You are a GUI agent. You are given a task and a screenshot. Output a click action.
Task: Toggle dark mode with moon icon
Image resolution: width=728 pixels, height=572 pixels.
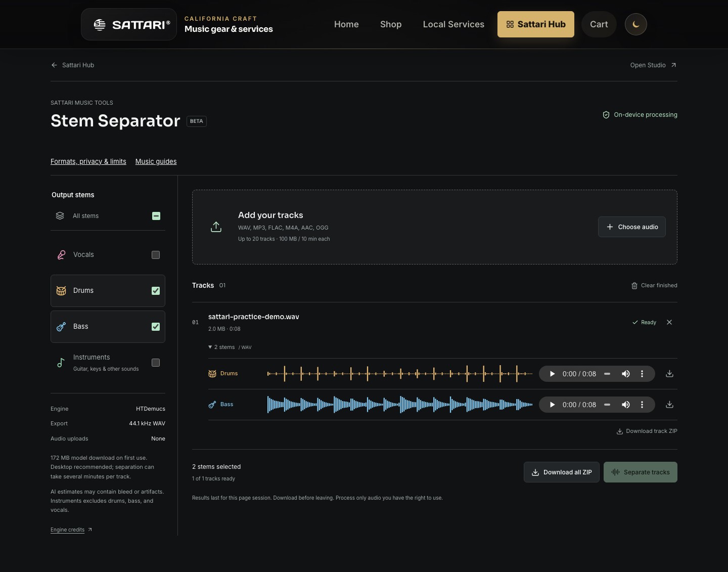click(636, 24)
